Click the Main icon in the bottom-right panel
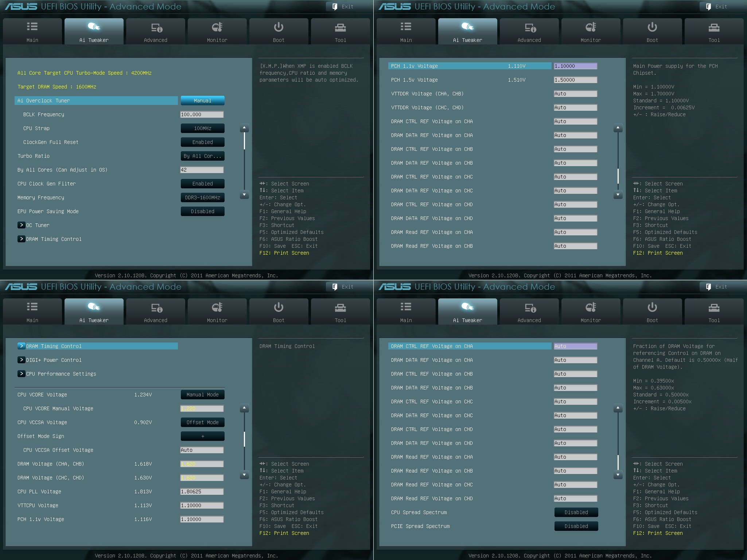Screen dimensions: 747x560 [x=406, y=307]
